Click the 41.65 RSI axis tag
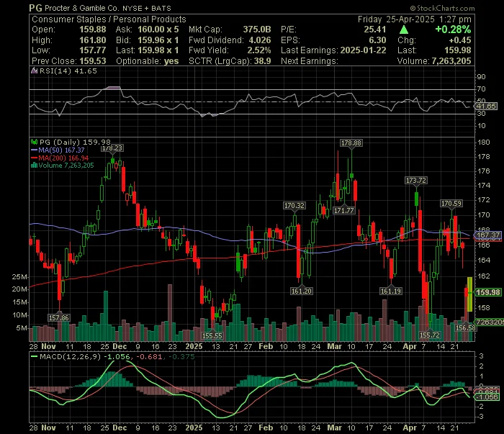Image resolution: width=504 pixels, height=434 pixels. click(x=486, y=107)
